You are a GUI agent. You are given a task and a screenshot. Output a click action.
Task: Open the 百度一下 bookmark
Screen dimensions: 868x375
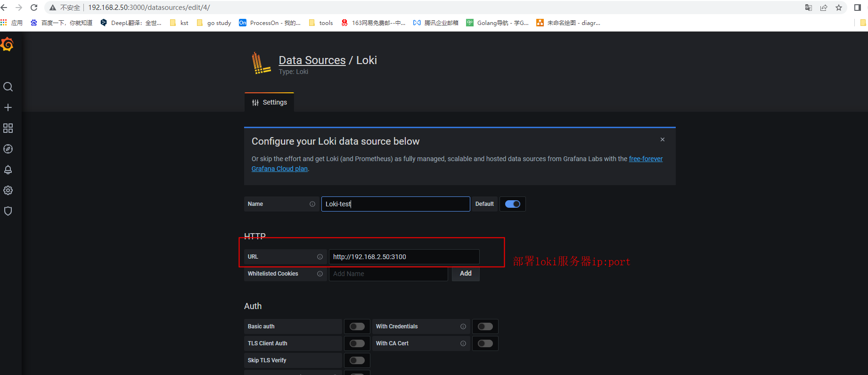click(x=61, y=23)
